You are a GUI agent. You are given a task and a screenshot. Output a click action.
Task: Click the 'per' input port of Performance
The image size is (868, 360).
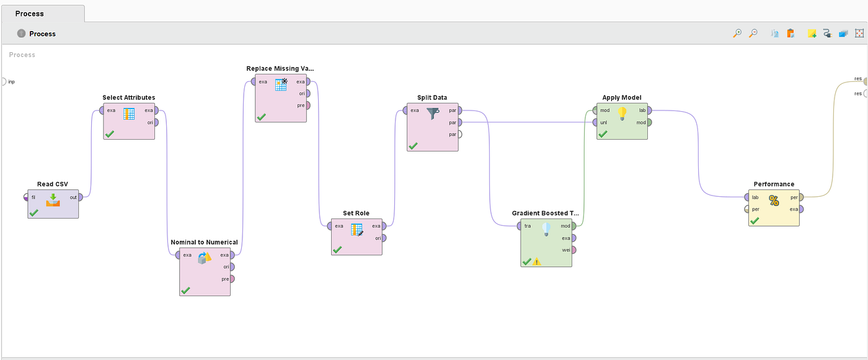pos(747,209)
